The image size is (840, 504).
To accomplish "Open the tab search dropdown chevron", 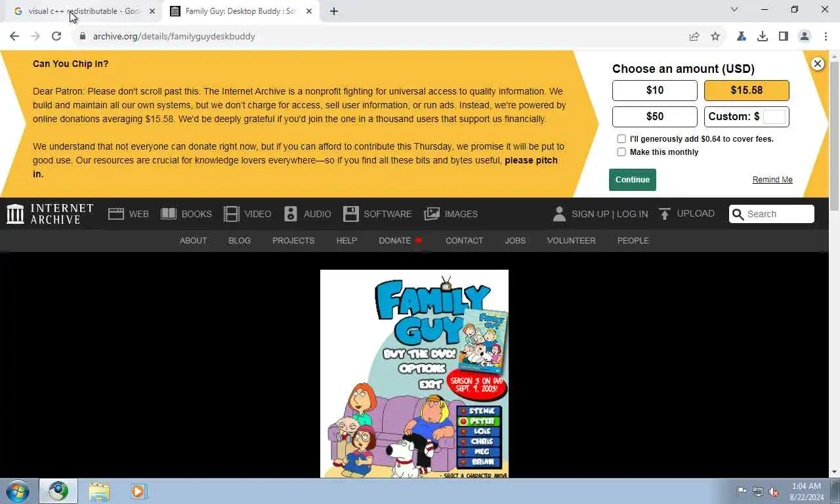I will pos(734,9).
